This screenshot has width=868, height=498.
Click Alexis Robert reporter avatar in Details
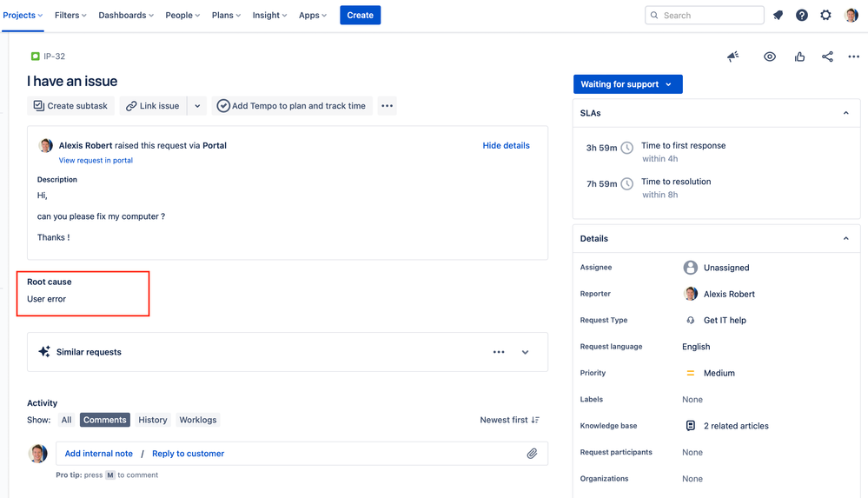pyautogui.click(x=690, y=294)
